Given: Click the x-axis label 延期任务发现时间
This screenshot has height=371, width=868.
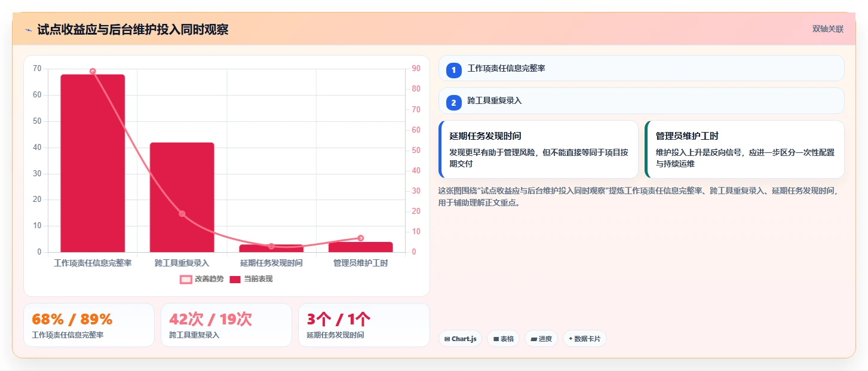Looking at the screenshot, I should (x=271, y=263).
